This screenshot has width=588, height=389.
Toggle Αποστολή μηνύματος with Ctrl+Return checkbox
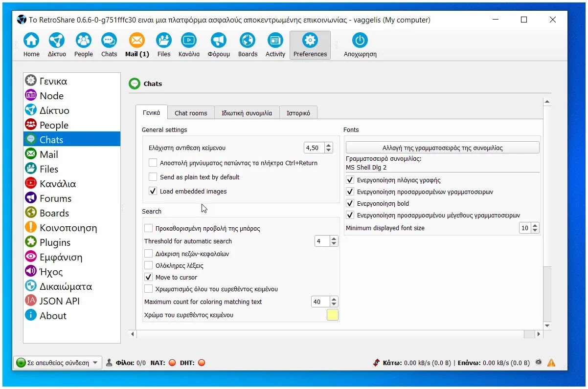152,163
